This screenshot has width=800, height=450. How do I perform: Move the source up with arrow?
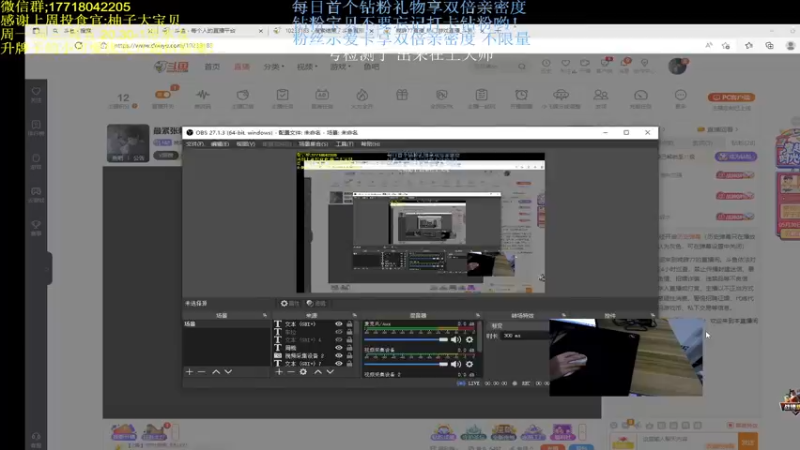click(318, 372)
